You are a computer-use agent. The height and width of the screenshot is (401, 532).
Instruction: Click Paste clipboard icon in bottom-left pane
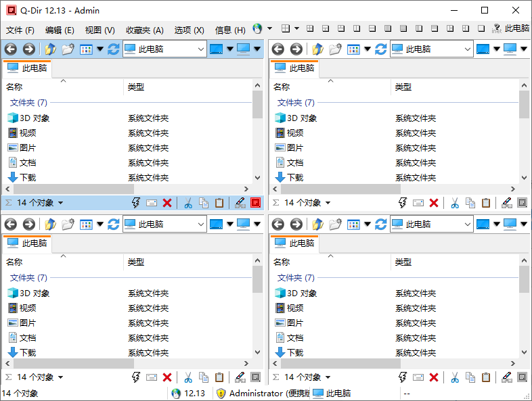219,377
